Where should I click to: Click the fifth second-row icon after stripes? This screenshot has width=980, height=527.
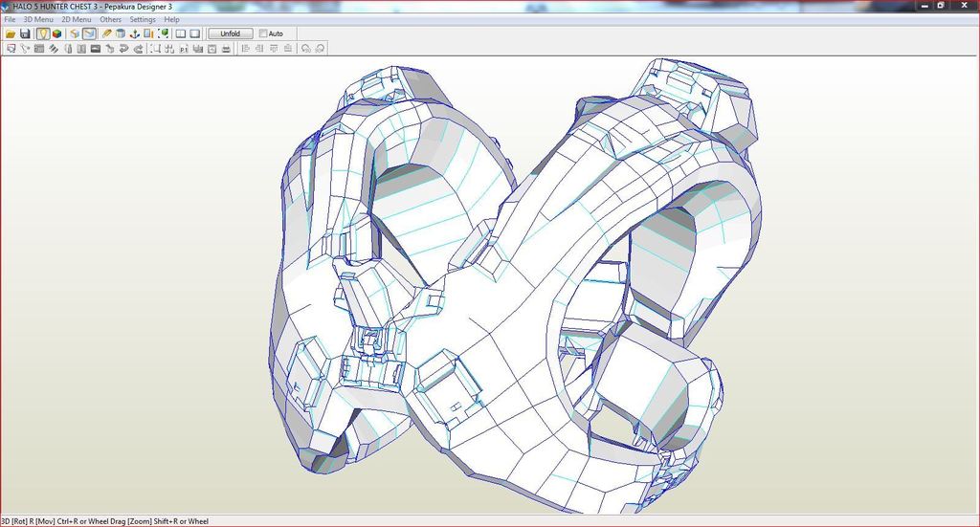[x=68, y=49]
